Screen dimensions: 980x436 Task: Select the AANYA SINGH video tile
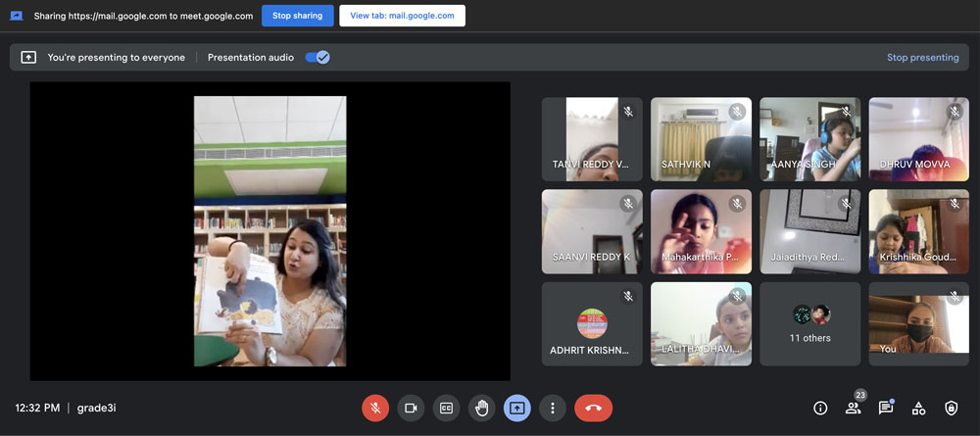(810, 139)
